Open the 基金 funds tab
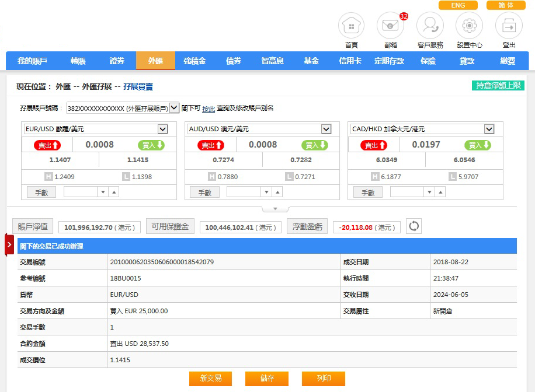Screen dimensions: 535x392 point(311,61)
